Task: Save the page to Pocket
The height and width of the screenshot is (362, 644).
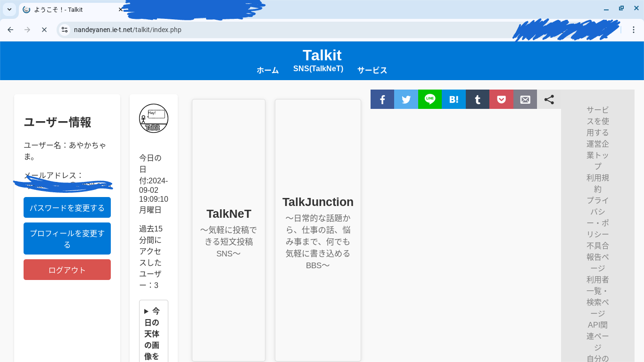Action: pos(501,99)
